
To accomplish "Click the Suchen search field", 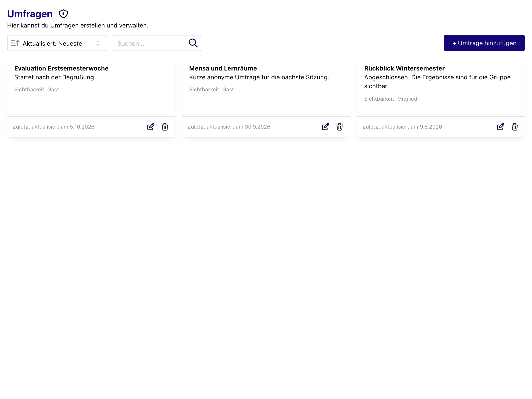I will click(156, 43).
